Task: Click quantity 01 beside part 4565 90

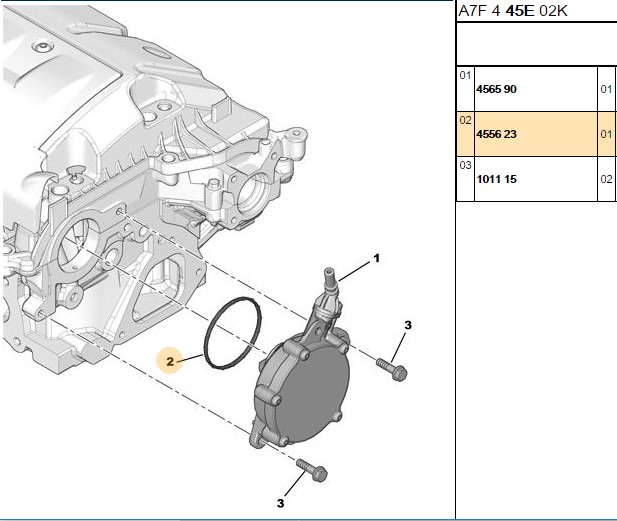Action: pyautogui.click(x=606, y=89)
